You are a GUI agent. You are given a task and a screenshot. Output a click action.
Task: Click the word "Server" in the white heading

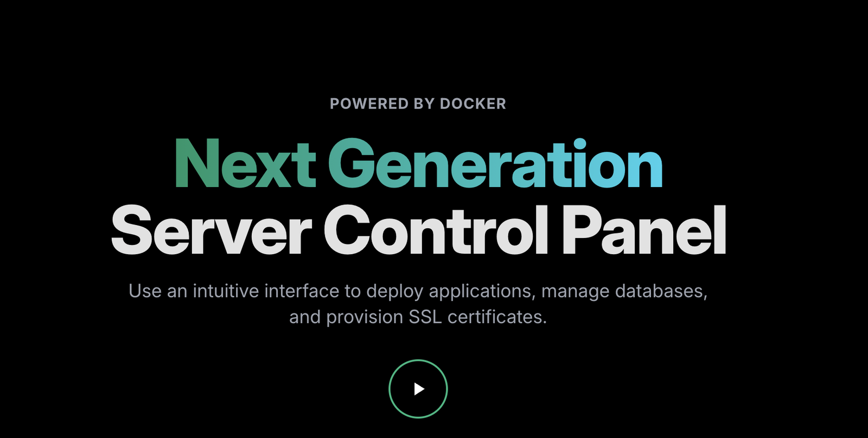pyautogui.click(x=212, y=230)
